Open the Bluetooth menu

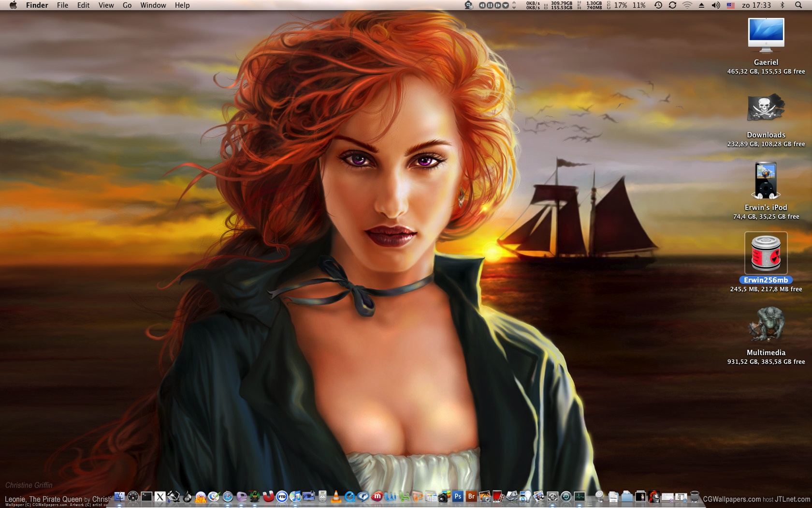click(x=783, y=5)
